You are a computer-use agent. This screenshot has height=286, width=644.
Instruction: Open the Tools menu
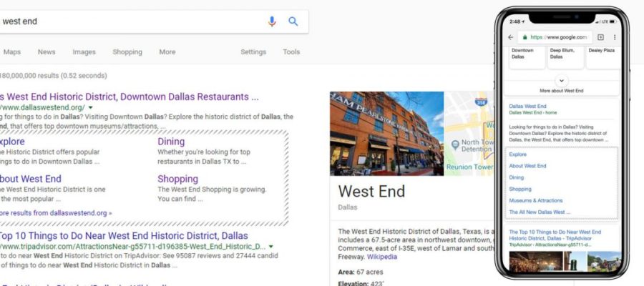pos(291,52)
